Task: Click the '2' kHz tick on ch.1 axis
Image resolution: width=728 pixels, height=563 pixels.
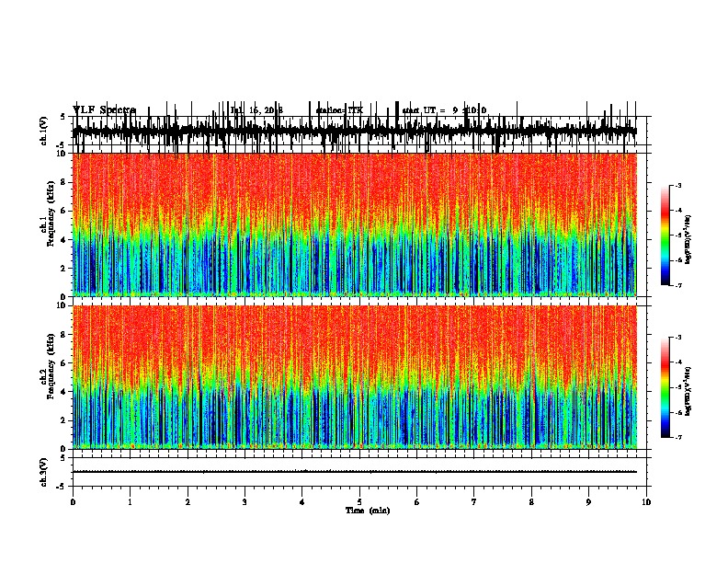Action: coord(63,268)
